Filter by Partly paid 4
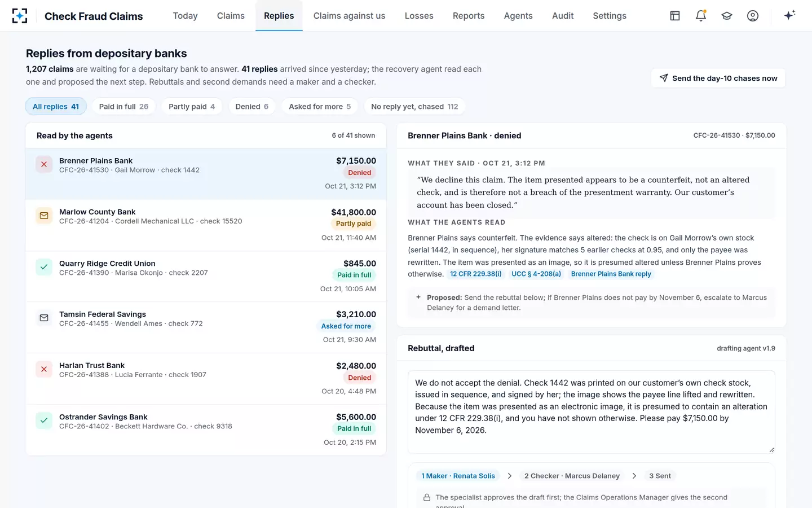 tap(192, 107)
